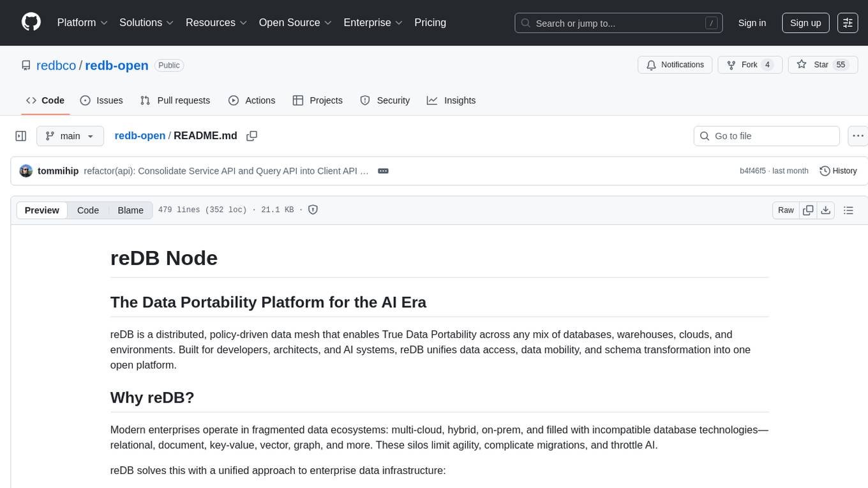Image resolution: width=868 pixels, height=488 pixels.
Task: Navigate to redb-open breadcrumb root
Action: click(140, 135)
